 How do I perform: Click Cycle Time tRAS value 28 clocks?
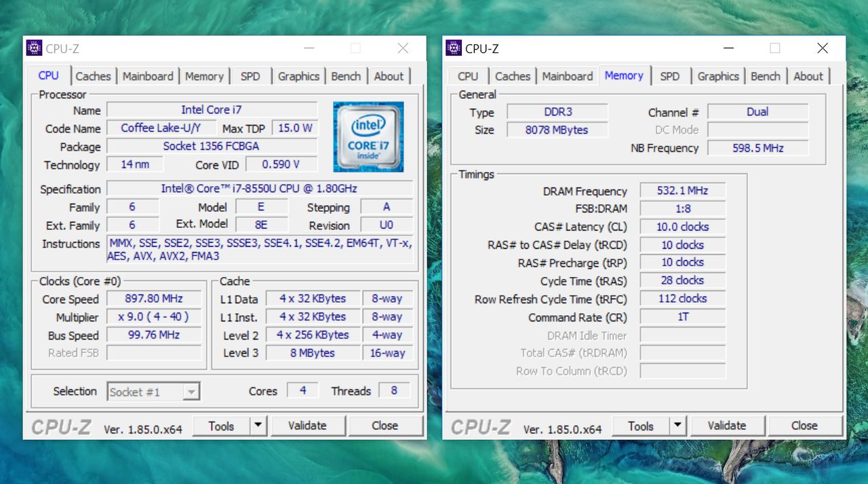tap(683, 280)
